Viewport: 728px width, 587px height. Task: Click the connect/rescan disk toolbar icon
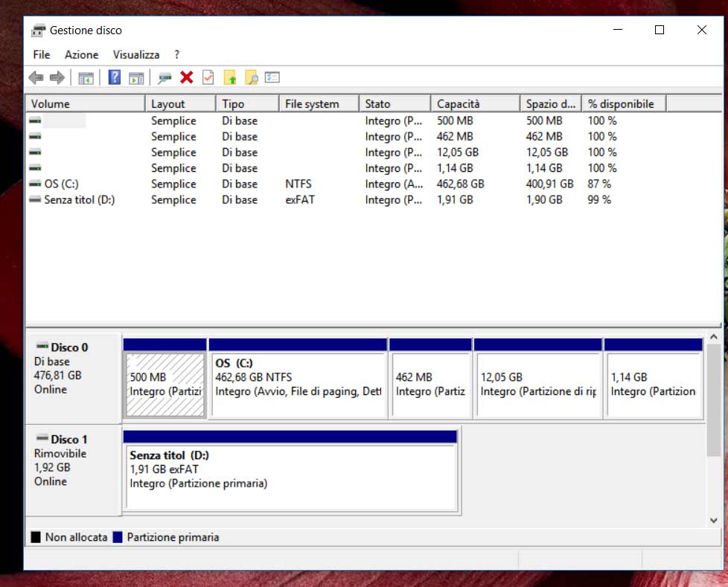click(165, 77)
